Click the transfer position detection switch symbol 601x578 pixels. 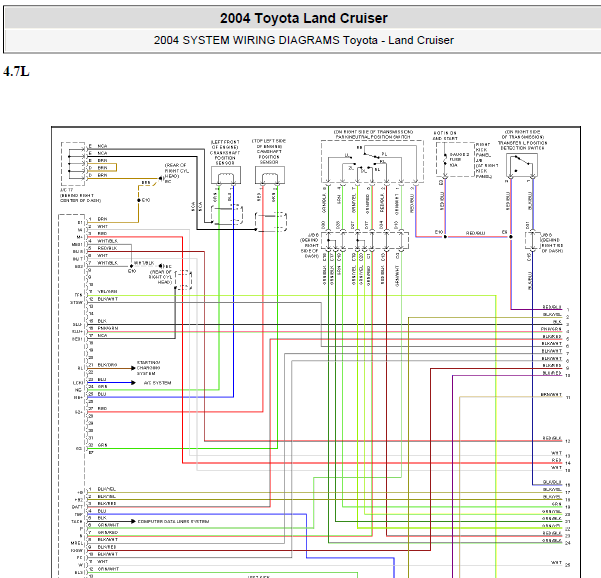[522, 166]
